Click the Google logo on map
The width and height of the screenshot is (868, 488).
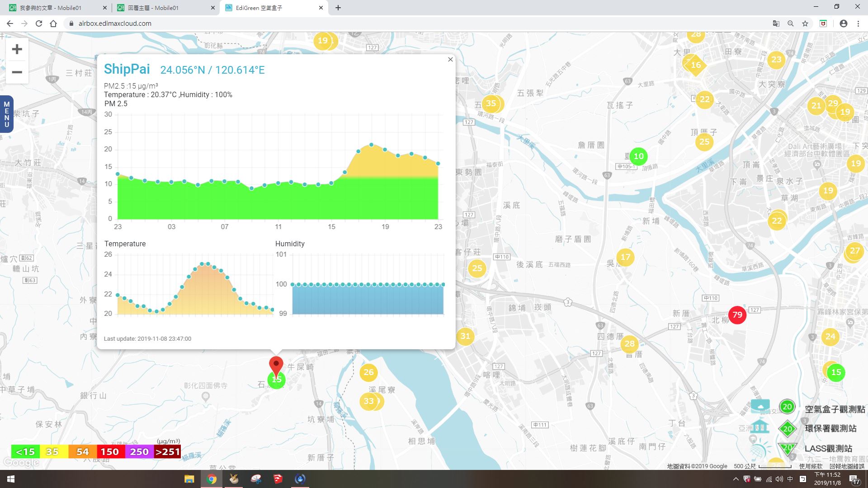[21, 463]
